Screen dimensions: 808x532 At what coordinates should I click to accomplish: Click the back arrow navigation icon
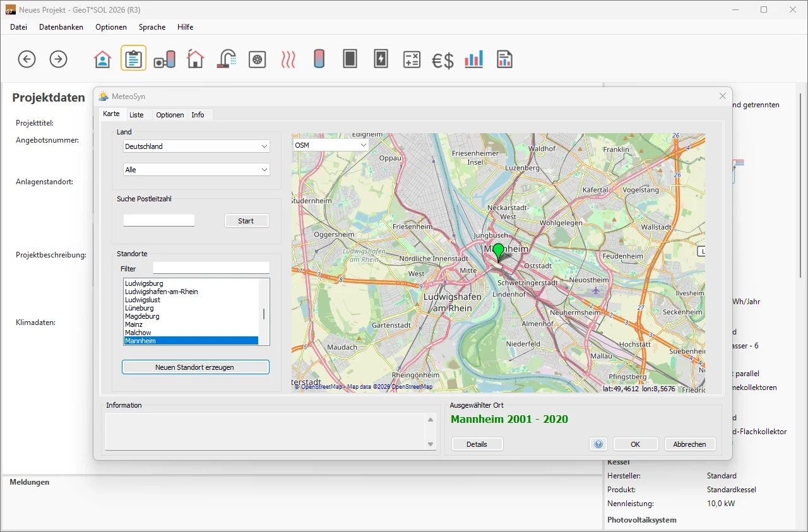(x=27, y=59)
